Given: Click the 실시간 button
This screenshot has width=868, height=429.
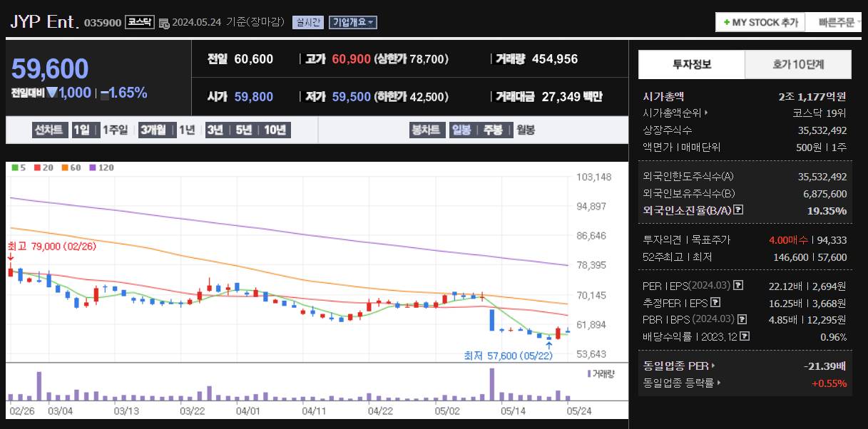Looking at the screenshot, I should coord(307,22).
